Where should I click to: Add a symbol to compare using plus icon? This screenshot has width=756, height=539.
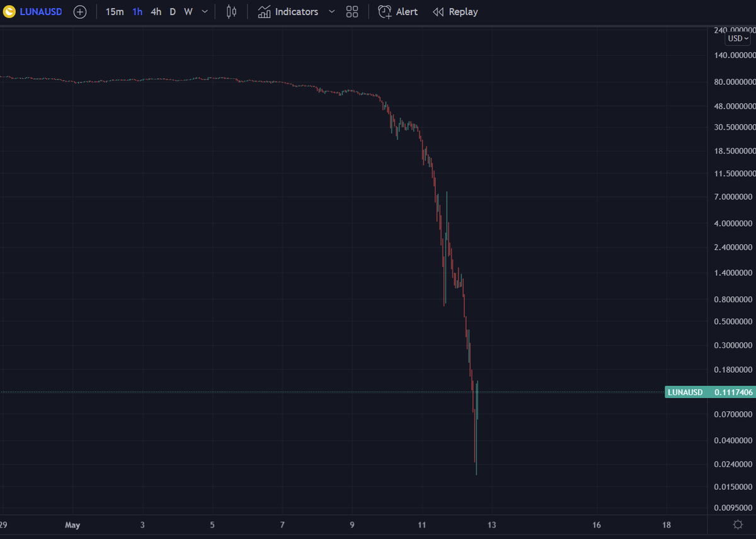(80, 12)
